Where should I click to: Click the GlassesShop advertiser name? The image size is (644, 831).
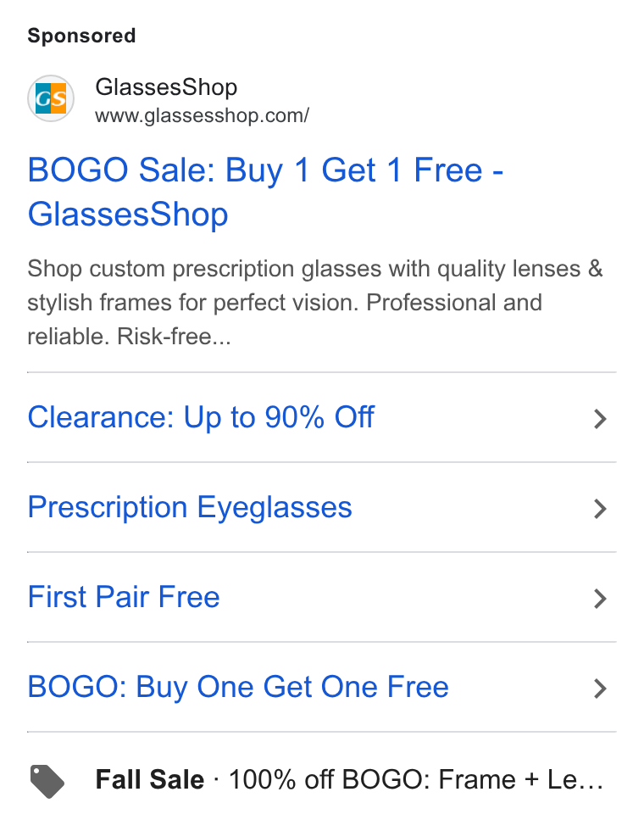pos(166,87)
